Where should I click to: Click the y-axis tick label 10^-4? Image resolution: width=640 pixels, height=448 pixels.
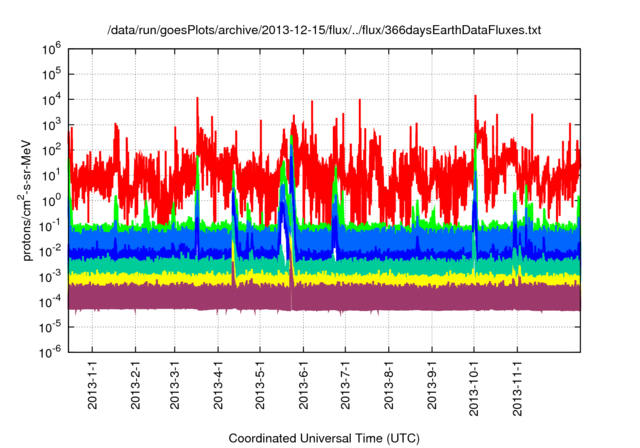tap(50, 302)
